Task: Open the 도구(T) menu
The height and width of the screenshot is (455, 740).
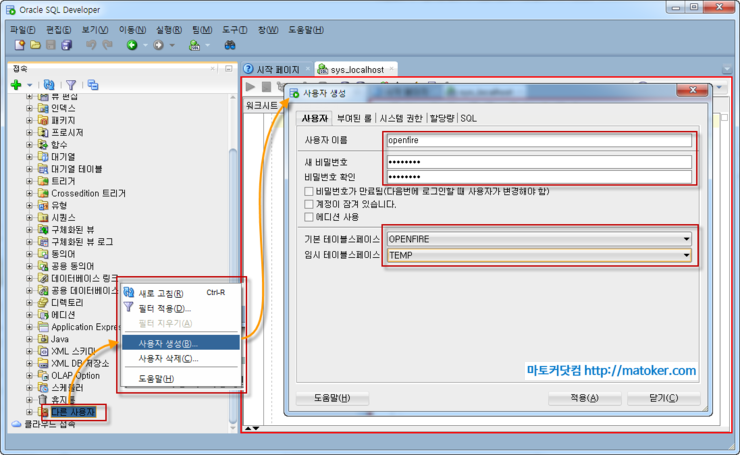Action: [235, 30]
